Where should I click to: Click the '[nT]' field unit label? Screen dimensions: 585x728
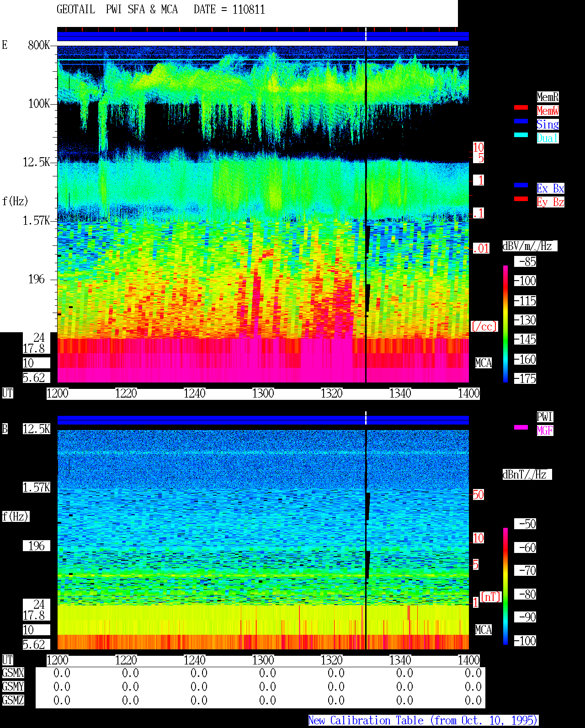[x=491, y=597]
